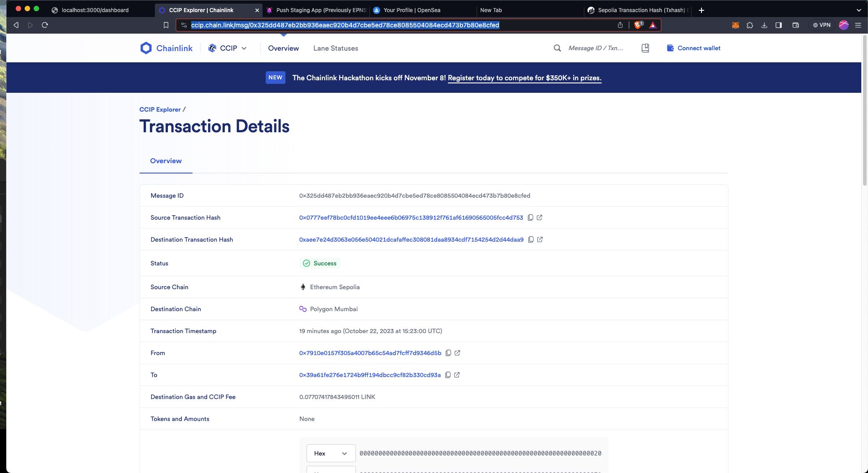Click the search magnifier icon
Viewport: 868px width, 473px height.
[557, 48]
